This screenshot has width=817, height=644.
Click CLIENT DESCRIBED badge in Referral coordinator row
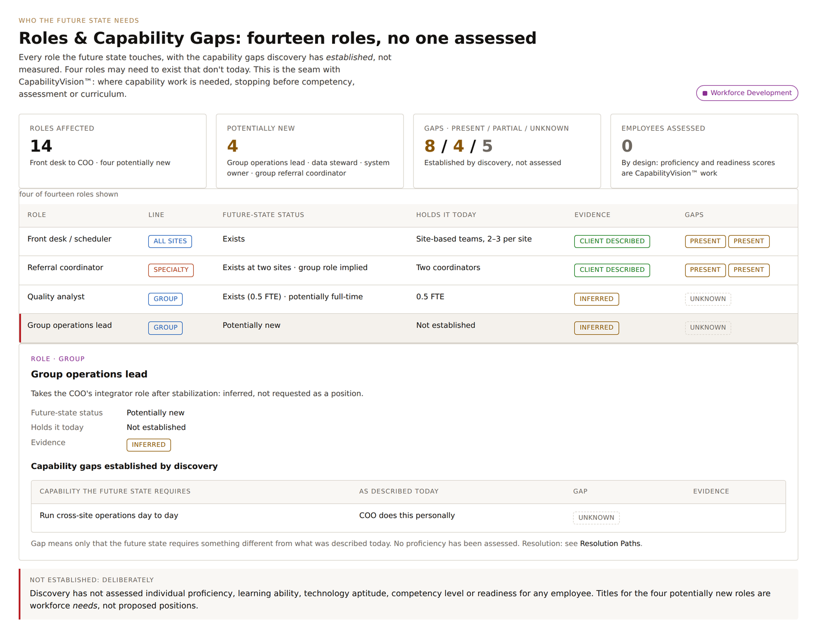coord(612,270)
